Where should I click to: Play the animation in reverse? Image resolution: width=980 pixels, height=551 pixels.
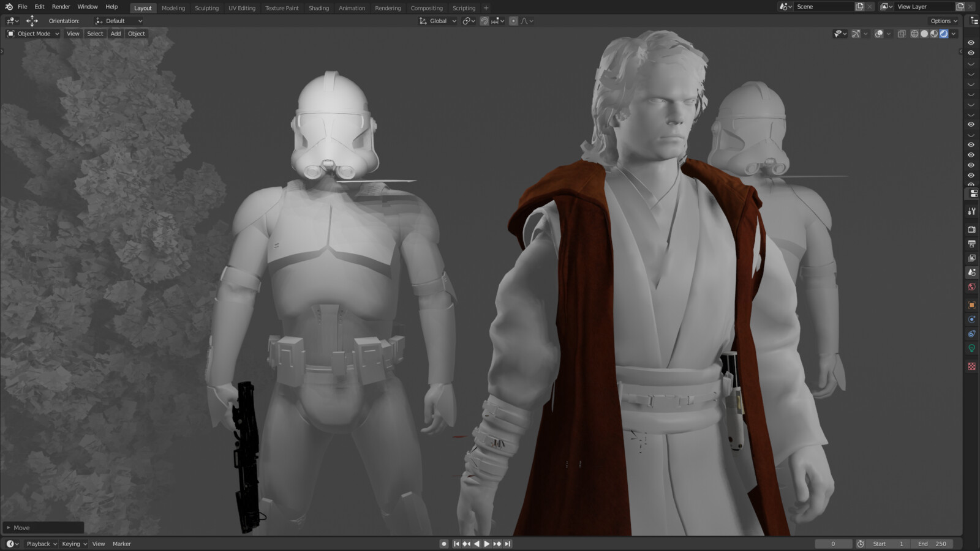coord(477,544)
